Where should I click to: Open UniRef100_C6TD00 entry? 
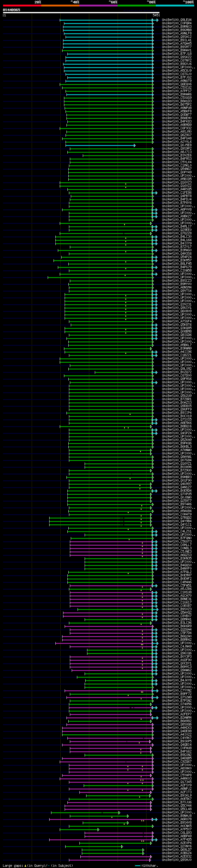coord(177,375)
